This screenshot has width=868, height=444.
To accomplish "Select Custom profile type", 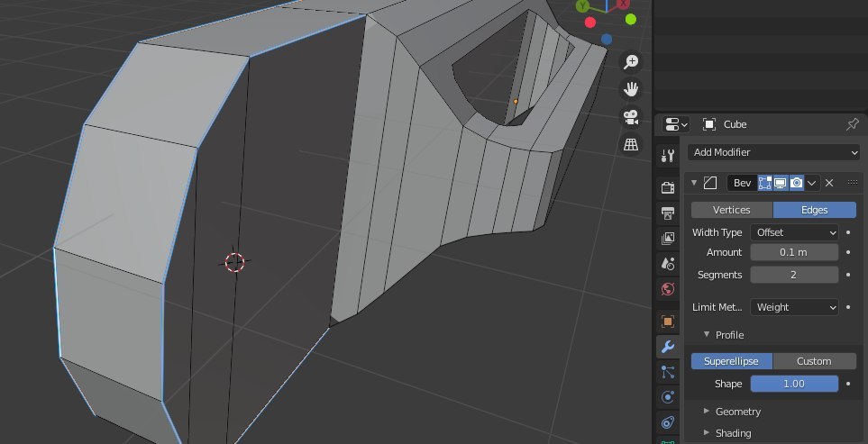I will pos(814,361).
